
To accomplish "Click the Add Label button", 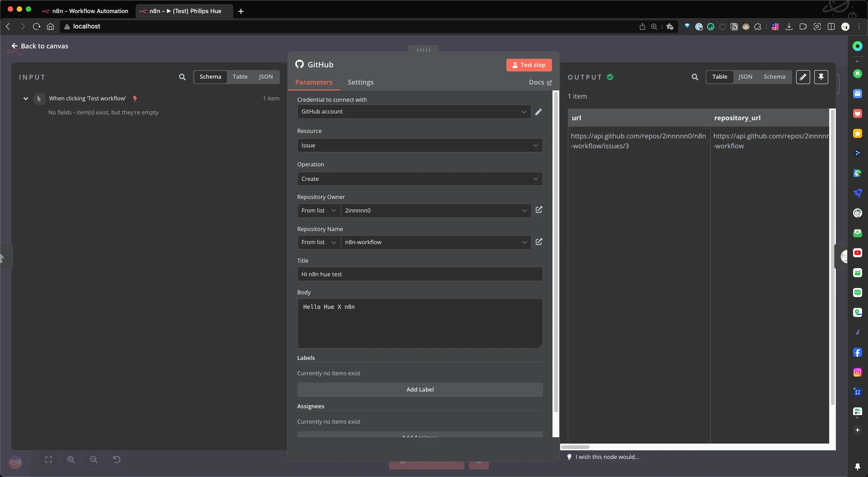I will (x=420, y=389).
